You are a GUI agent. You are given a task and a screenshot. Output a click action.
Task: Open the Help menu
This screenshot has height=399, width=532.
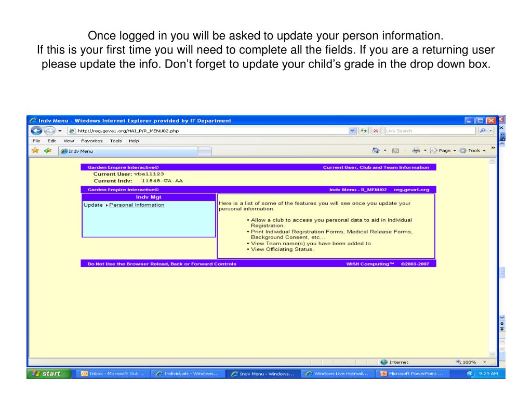[134, 141]
